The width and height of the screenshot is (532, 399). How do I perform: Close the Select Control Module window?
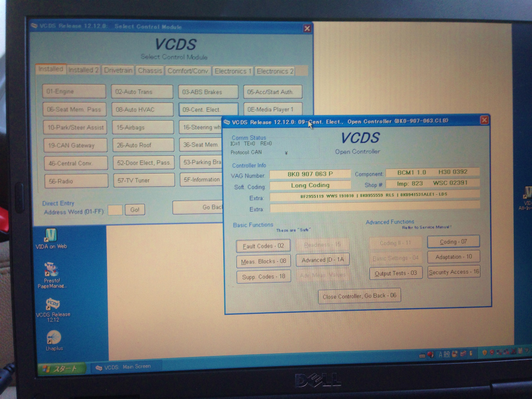point(307,29)
